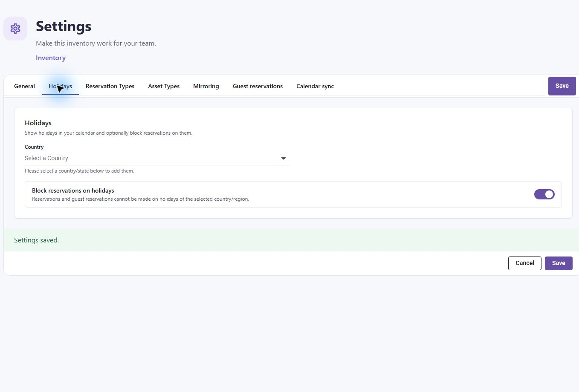Switch to the General tab

pos(24,86)
